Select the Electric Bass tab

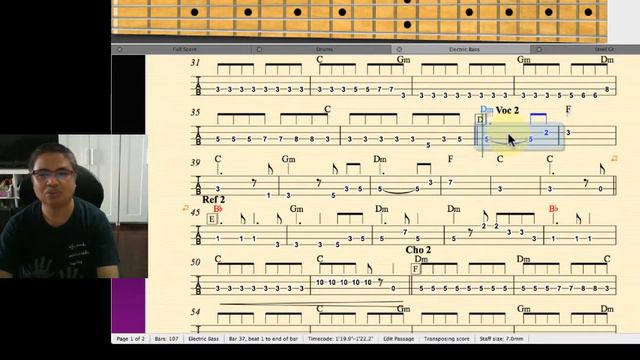[x=464, y=49]
